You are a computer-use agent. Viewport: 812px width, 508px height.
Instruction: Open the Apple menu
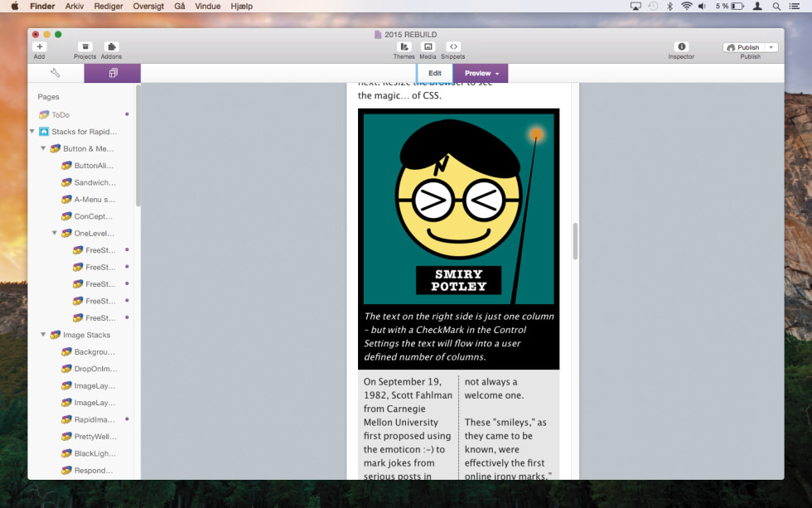(x=15, y=6)
